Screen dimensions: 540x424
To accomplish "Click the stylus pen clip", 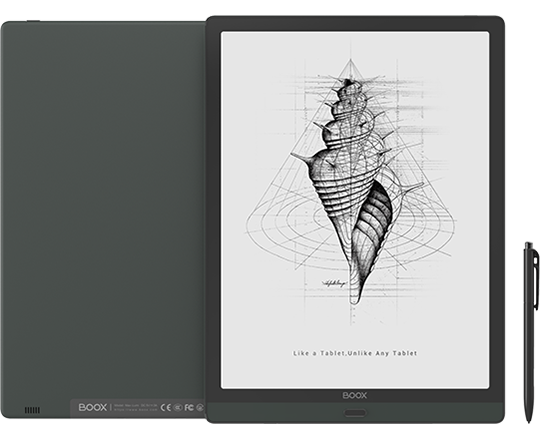I will pos(536,279).
